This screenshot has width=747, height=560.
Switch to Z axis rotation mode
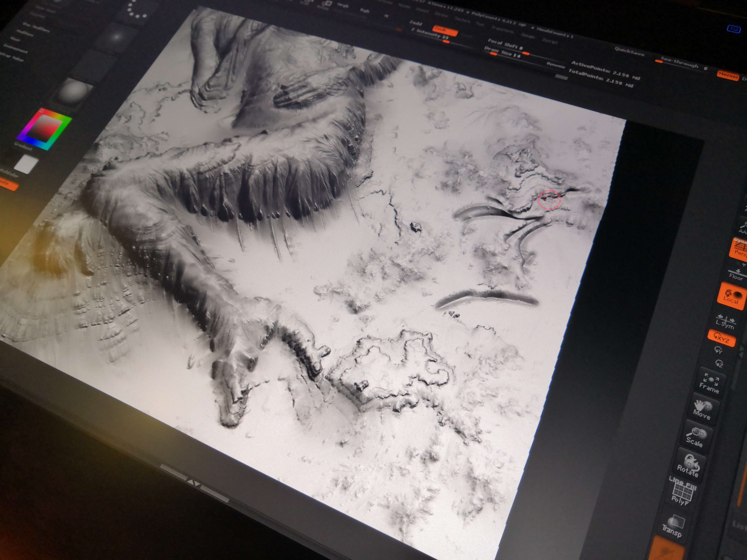click(x=719, y=364)
